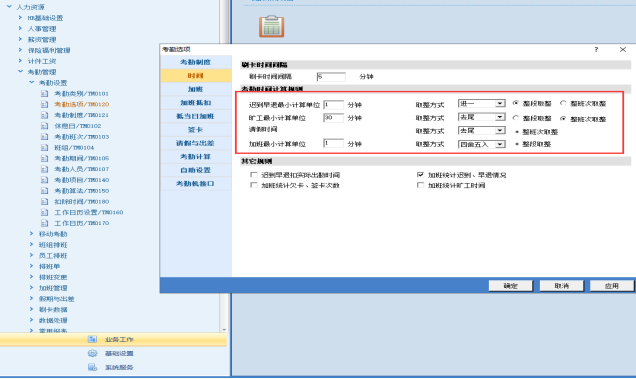Click the document icon beside 考勤选项/TM0120
Image resolution: width=636 pixels, height=379 pixels.
tap(45, 104)
